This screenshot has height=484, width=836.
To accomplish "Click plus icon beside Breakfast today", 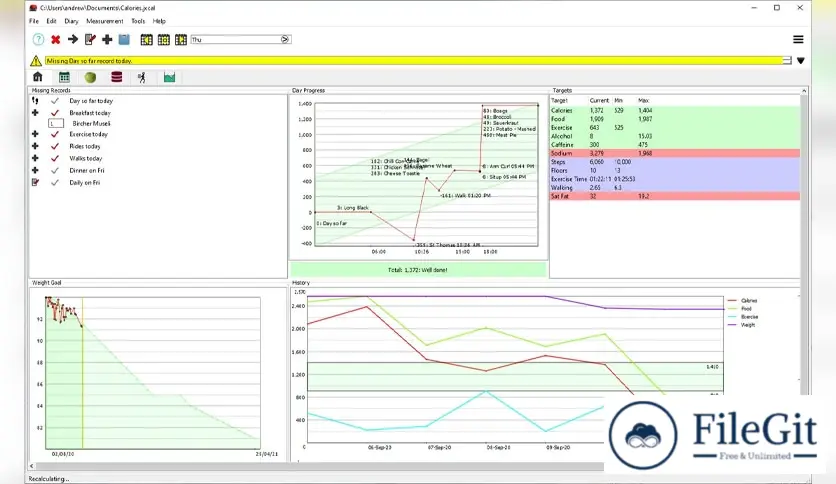I will [x=35, y=113].
